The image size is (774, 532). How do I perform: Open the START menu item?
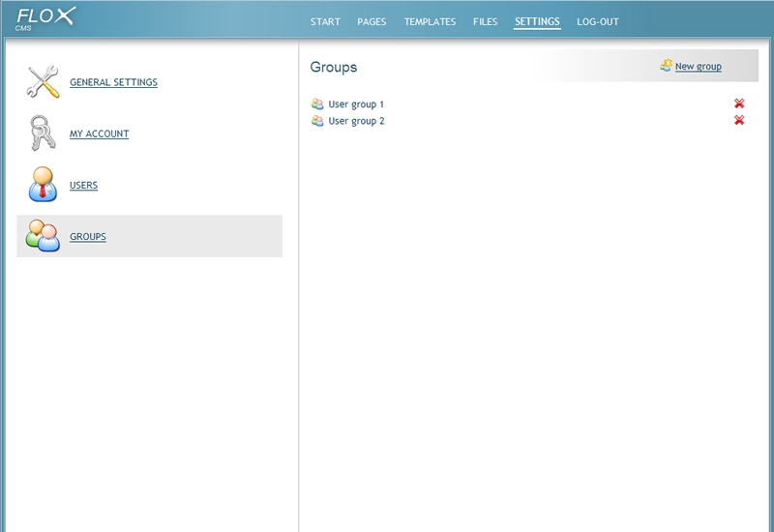coord(325,21)
